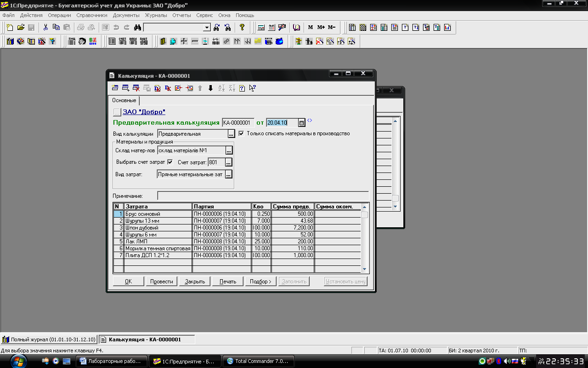Click the M- memory subtract button
This screenshot has width=588, height=368.
click(331, 28)
